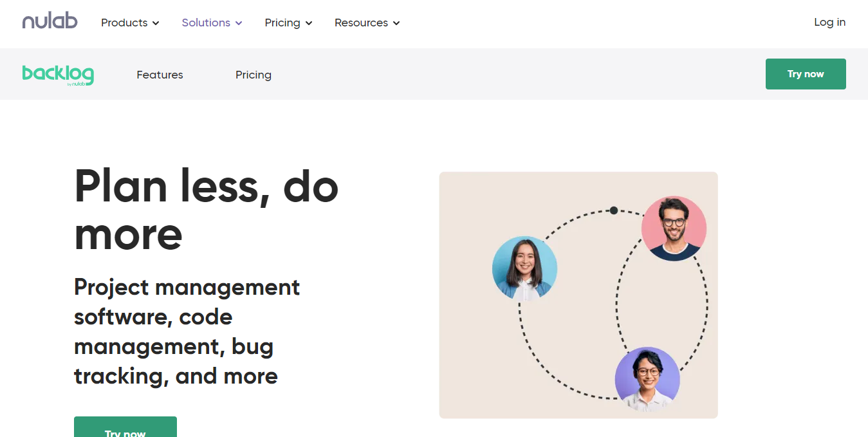Open the Products dropdown menu
The image size is (868, 437).
point(130,23)
